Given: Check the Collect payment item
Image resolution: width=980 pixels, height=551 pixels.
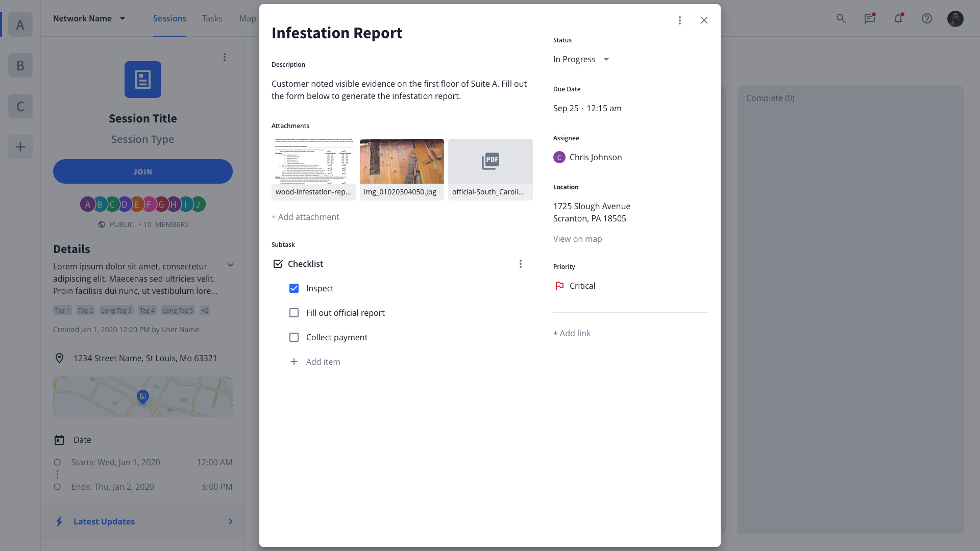Looking at the screenshot, I should point(294,337).
